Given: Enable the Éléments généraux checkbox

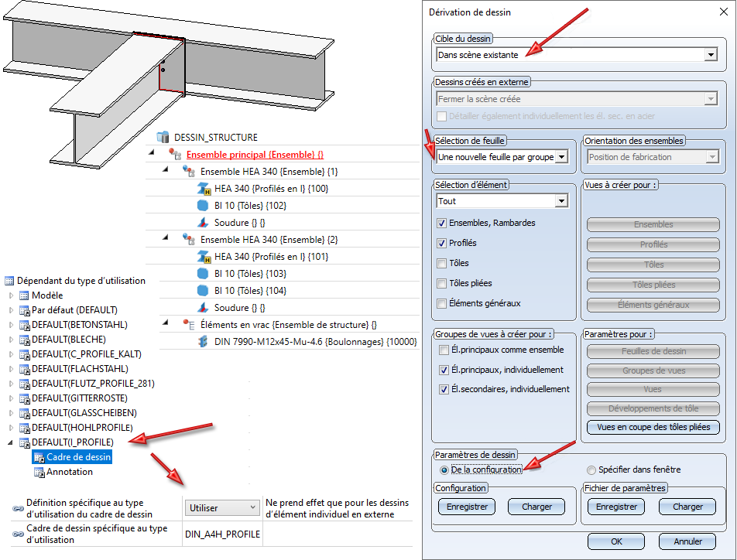Looking at the screenshot, I should (441, 303).
